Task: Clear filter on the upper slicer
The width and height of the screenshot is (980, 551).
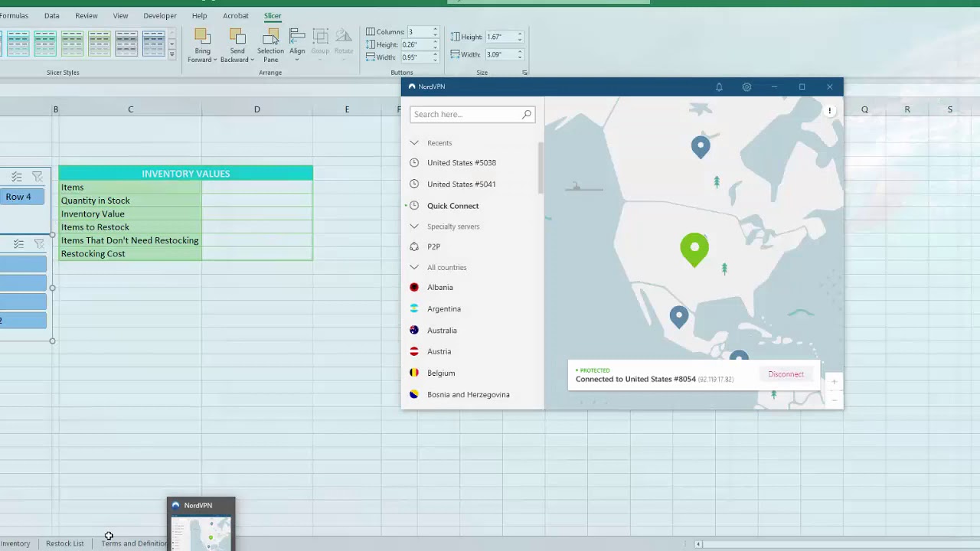Action: pyautogui.click(x=38, y=177)
